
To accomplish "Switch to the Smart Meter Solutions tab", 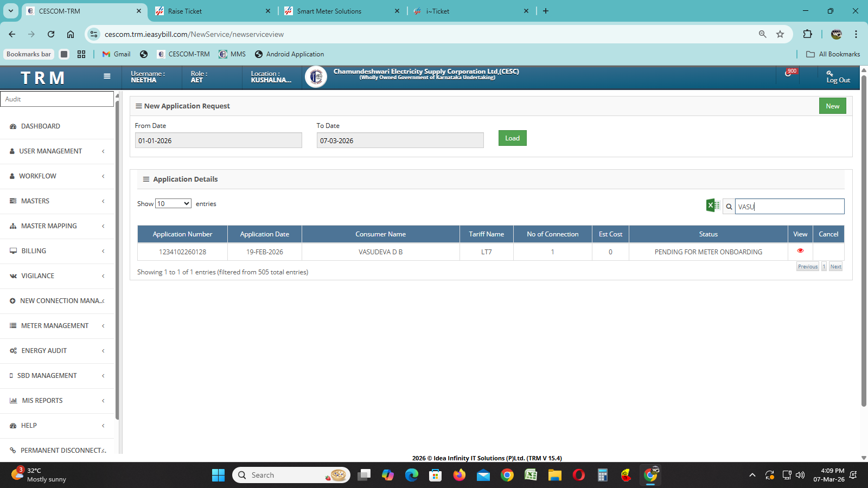I will (x=342, y=11).
